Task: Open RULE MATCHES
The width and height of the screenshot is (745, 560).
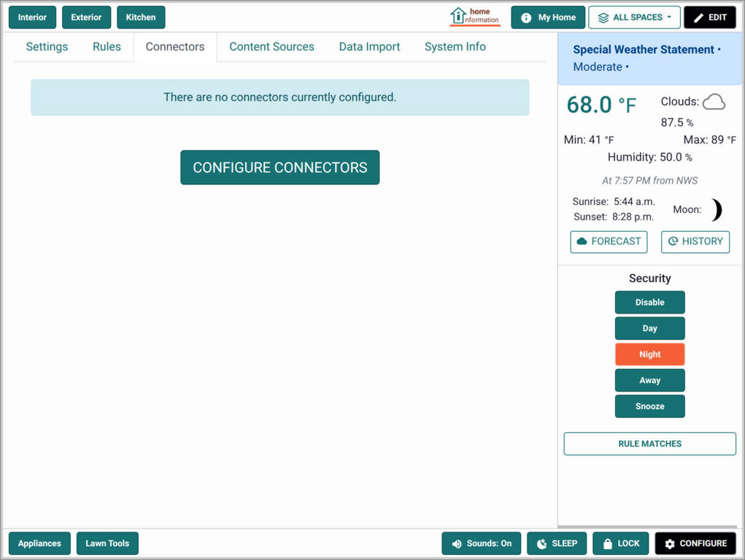Action: pyautogui.click(x=650, y=443)
